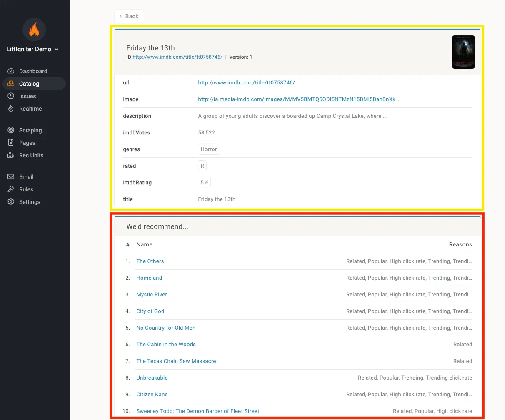
Task: Go to the Realtime section
Action: click(34, 109)
